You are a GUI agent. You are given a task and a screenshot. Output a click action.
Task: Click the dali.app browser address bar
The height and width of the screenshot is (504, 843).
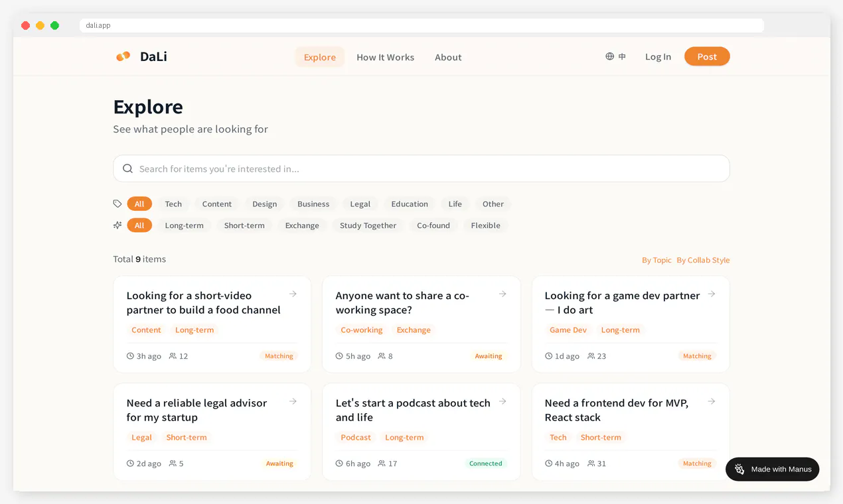click(x=421, y=25)
